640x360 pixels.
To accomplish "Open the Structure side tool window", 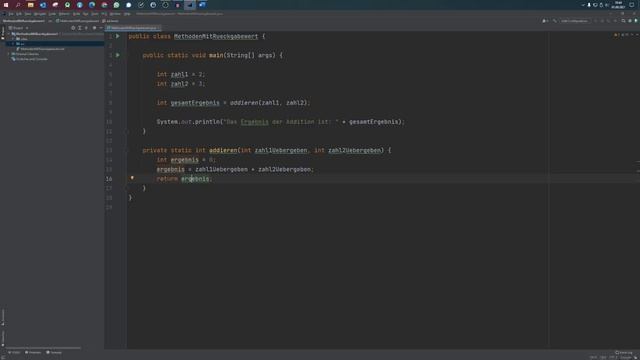I will point(3,317).
